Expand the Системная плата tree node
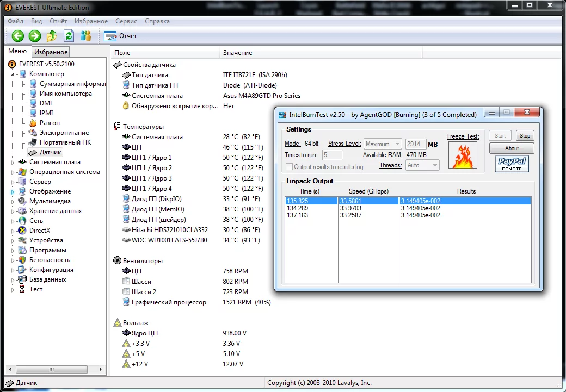The width and height of the screenshot is (566, 392). pyautogui.click(x=13, y=162)
